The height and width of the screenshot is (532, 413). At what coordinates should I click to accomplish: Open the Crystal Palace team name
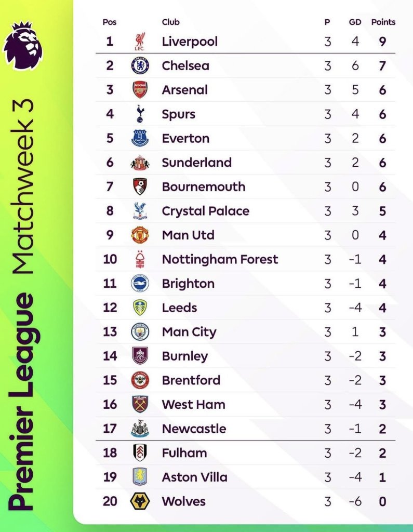point(206,211)
